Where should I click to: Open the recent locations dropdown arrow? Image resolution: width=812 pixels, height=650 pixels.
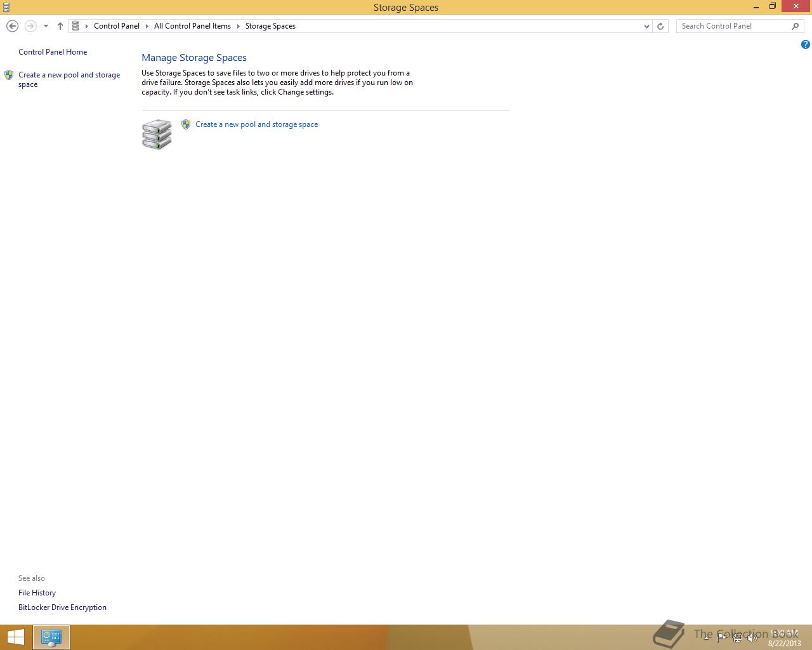tap(46, 26)
